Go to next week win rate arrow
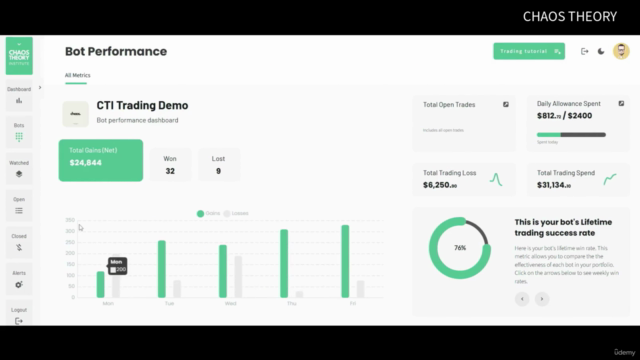Screen dimensions: 640x360 point(542,299)
